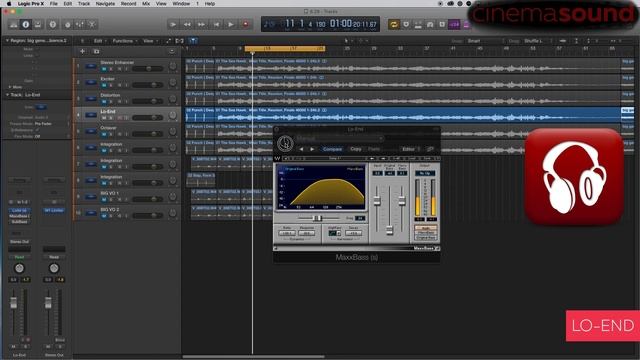Image resolution: width=640 pixels, height=360 pixels.
Task: Click MaxxBass frequency slider handle
Action: click(x=317, y=218)
